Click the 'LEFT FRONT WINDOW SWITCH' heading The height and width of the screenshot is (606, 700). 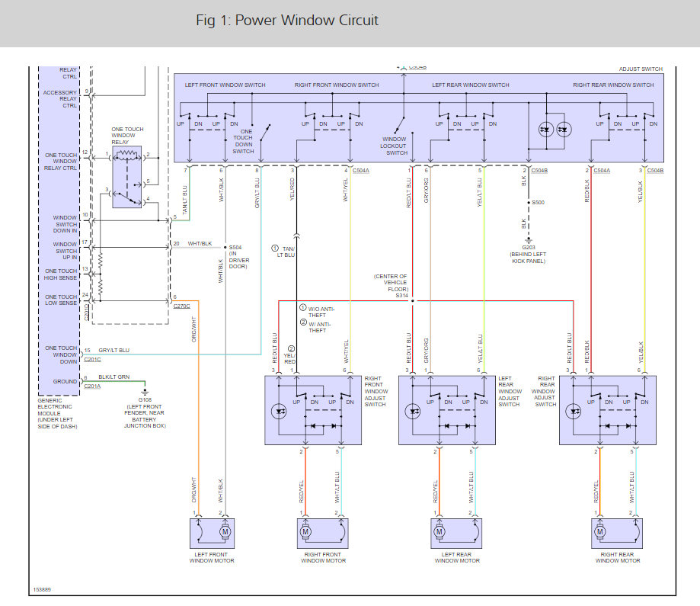point(225,85)
